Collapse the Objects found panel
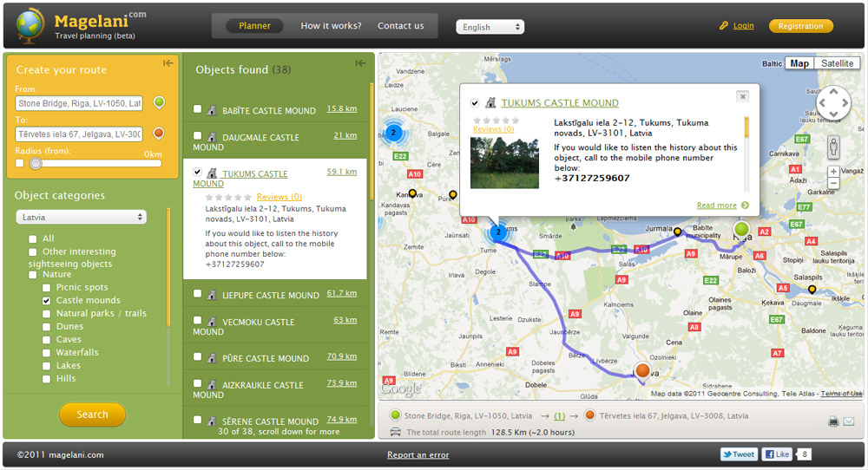 360,63
